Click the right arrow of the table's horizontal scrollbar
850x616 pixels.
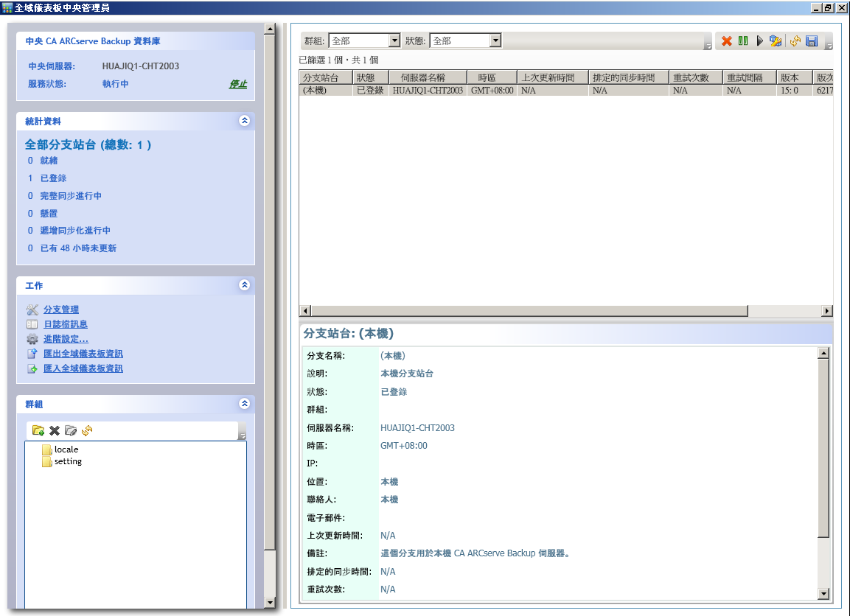pyautogui.click(x=826, y=311)
